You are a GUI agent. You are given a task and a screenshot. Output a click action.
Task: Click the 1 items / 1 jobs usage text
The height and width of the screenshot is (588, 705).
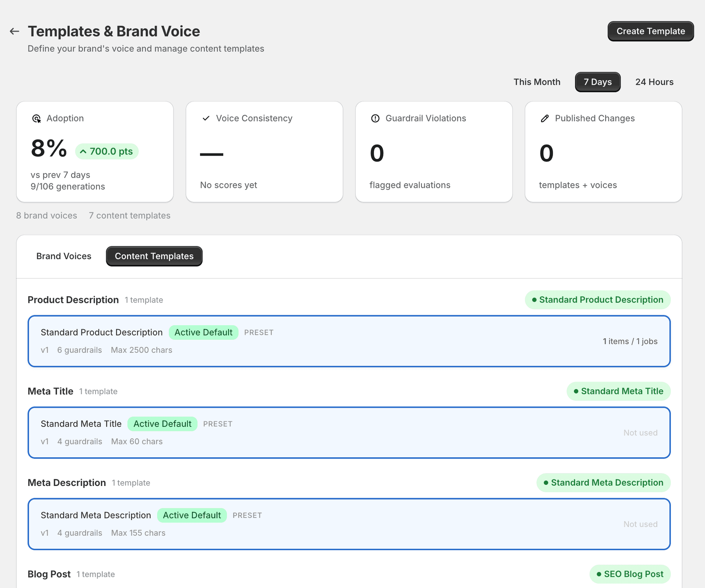click(x=630, y=341)
